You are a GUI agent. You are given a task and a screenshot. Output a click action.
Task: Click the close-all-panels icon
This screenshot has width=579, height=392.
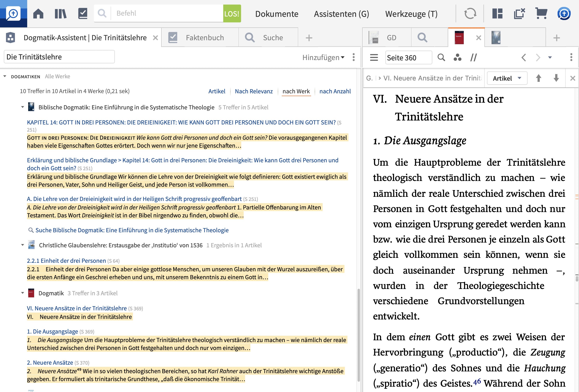click(x=519, y=13)
